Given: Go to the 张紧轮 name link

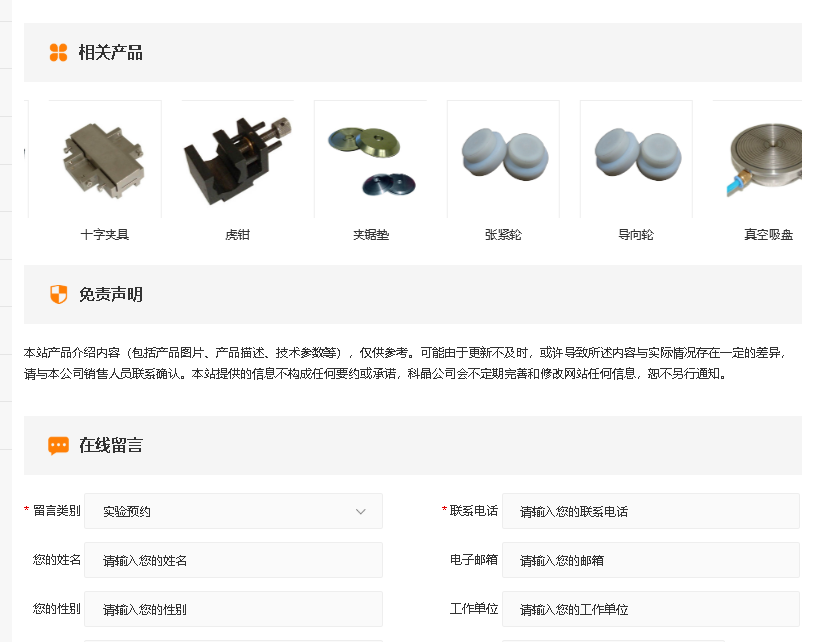Looking at the screenshot, I should 503,235.
